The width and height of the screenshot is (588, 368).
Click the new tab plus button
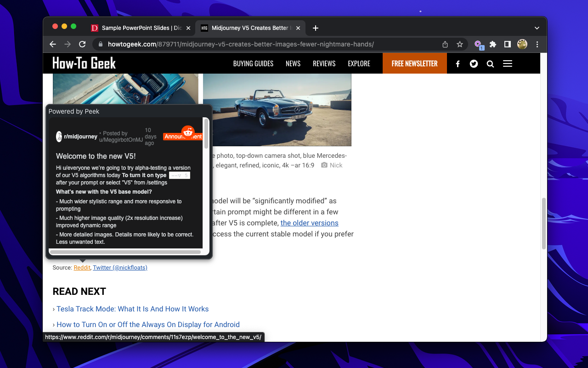pyautogui.click(x=316, y=28)
